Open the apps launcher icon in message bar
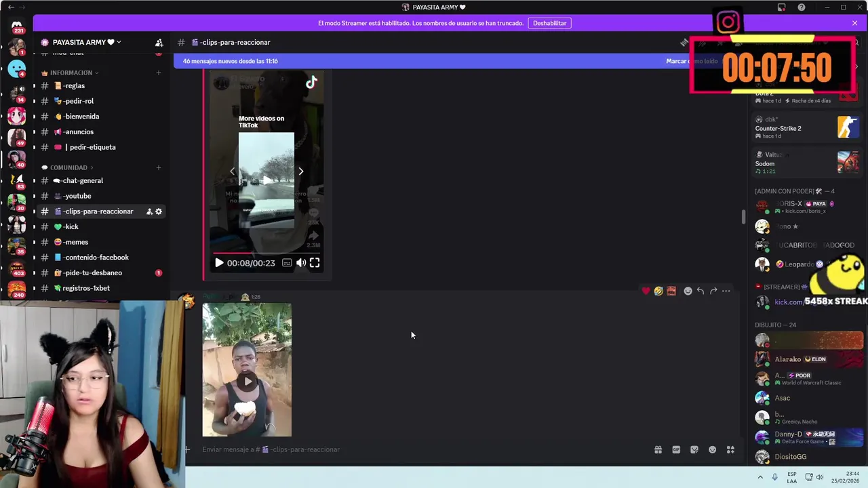The image size is (868, 488). click(730, 449)
